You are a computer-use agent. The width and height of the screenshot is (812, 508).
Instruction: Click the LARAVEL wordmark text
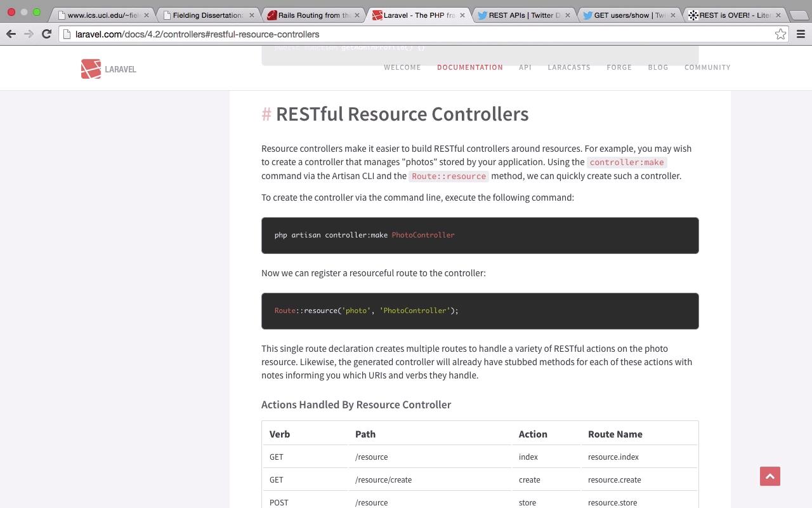coord(121,69)
